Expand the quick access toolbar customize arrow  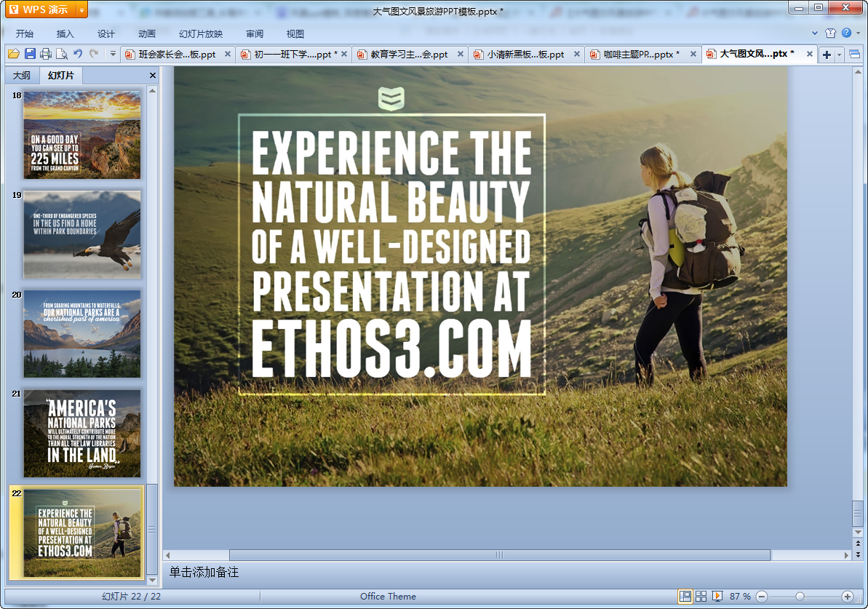coord(113,54)
